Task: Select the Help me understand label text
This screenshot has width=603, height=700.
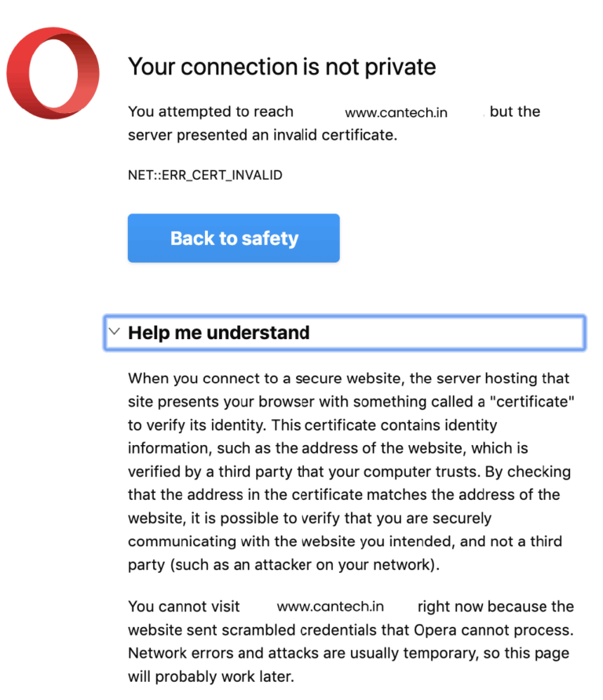Action: [219, 332]
